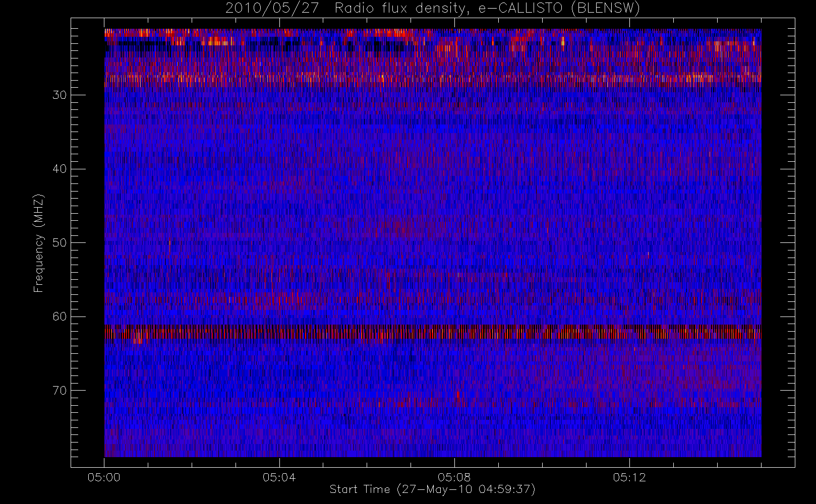816x504 pixels.
Task: Select the '60' frequency axis label
Action: 60,317
